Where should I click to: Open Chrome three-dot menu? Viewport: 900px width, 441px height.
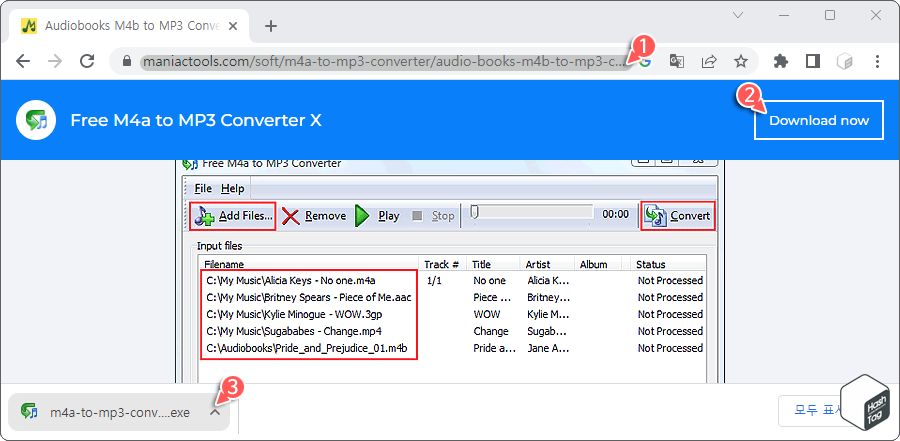pos(877,61)
